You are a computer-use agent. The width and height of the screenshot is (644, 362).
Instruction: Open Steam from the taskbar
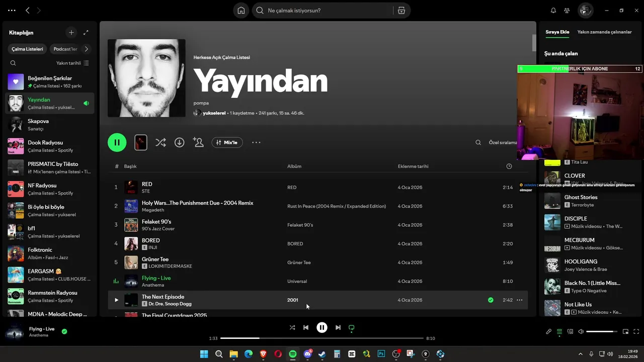(322, 354)
